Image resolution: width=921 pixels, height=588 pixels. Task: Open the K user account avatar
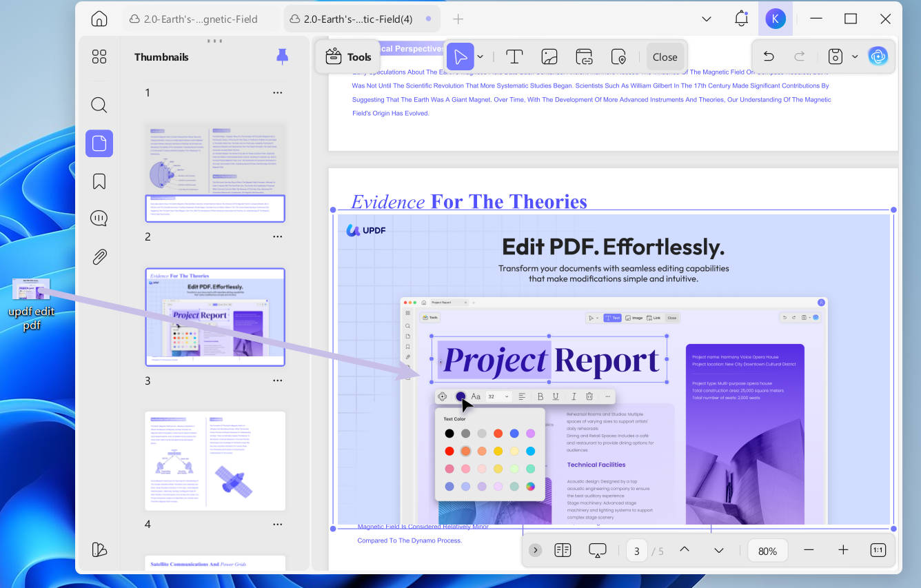[x=775, y=19]
